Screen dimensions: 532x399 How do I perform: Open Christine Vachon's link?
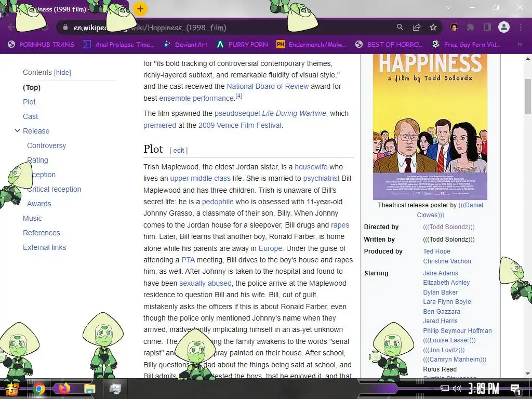(447, 261)
